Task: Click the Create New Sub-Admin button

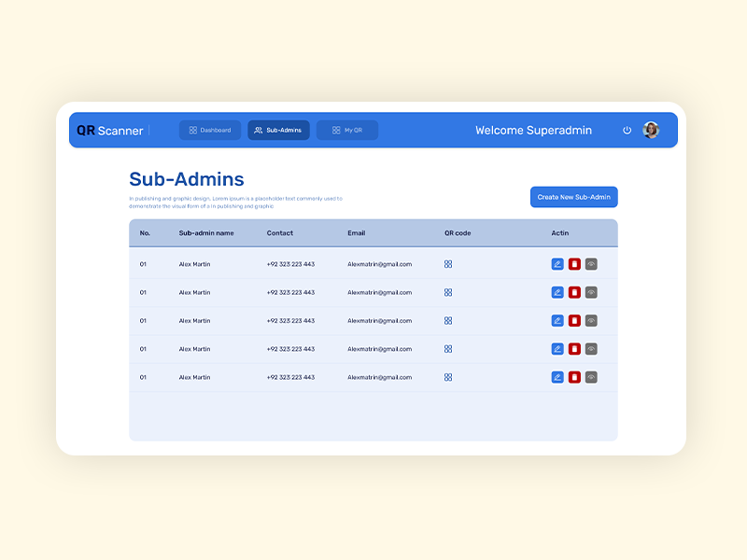Action: [x=574, y=197]
